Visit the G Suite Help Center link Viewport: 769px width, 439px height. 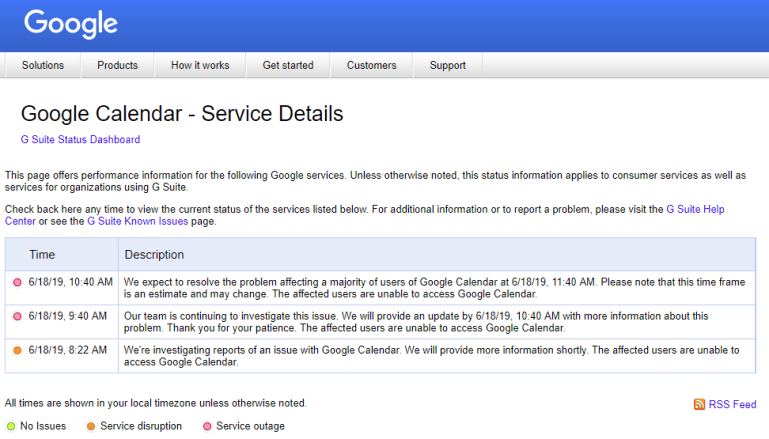694,209
